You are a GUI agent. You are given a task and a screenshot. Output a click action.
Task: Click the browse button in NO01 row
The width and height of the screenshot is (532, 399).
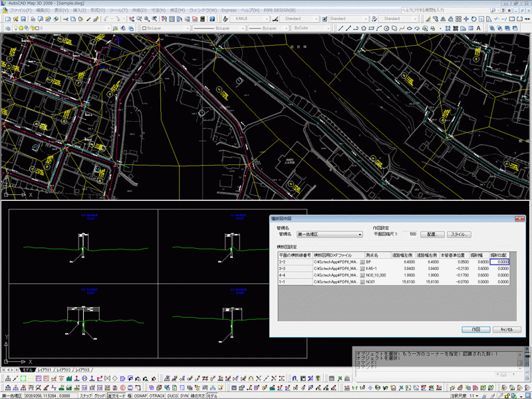coord(362,282)
